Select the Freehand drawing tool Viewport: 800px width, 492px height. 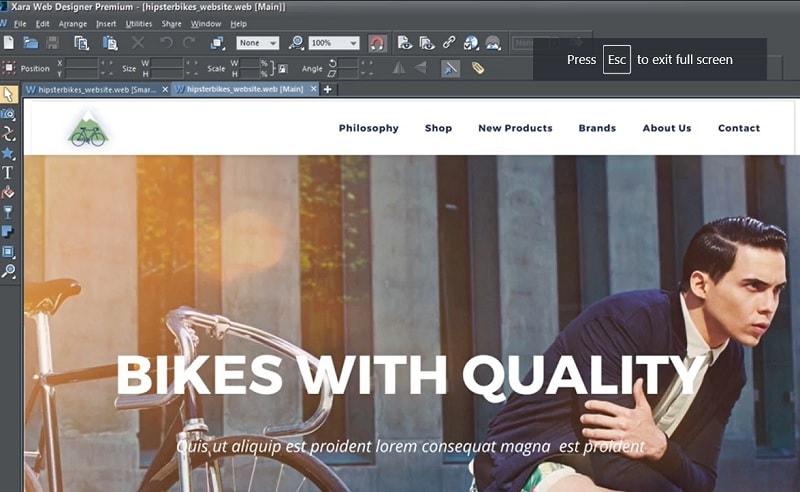8,134
